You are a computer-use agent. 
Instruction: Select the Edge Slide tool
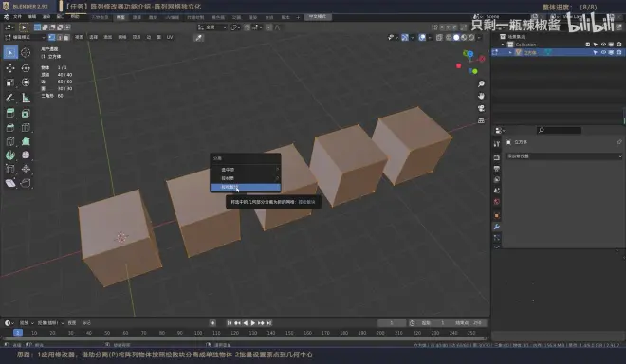[10, 169]
